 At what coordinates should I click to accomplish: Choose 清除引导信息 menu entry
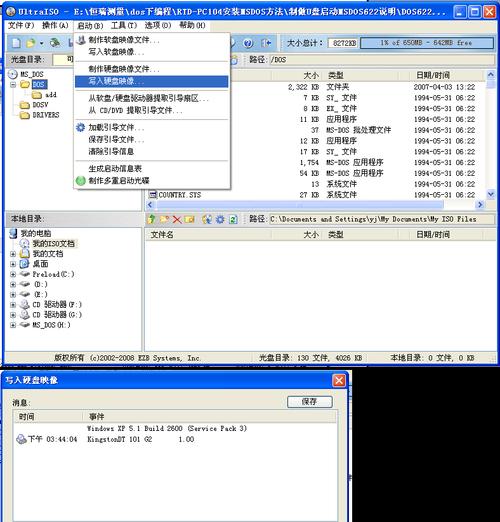[152, 151]
